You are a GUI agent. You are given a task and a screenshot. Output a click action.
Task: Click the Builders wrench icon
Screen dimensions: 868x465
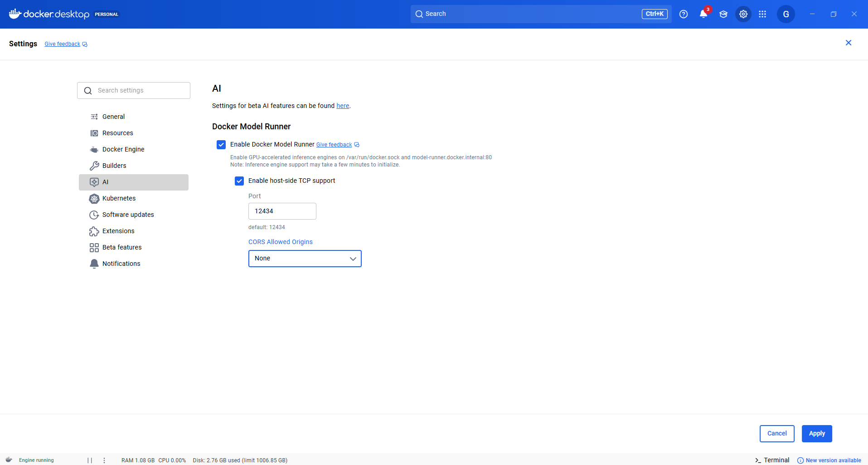coord(94,166)
